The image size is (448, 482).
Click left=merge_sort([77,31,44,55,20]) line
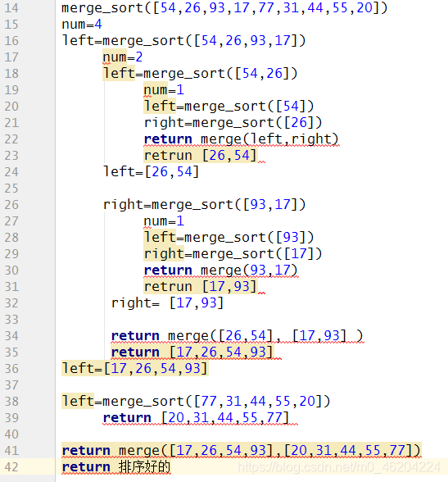pyautogui.click(x=197, y=402)
